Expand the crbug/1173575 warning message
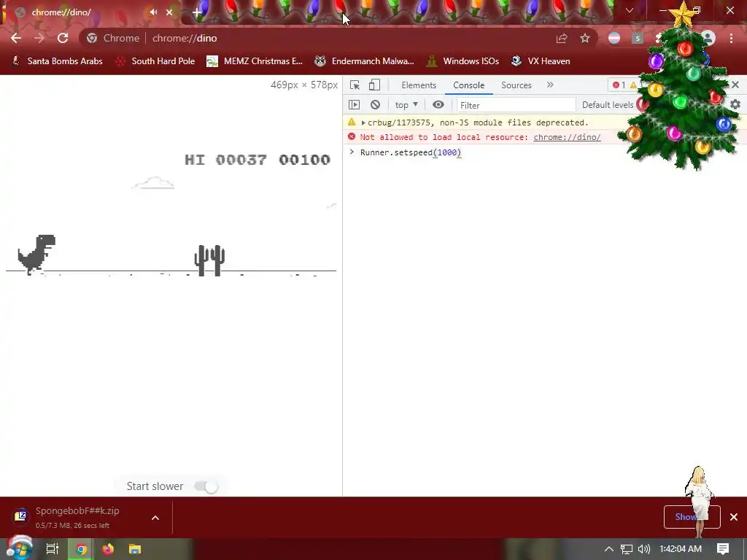Viewport: 747px width, 560px height. click(x=363, y=122)
